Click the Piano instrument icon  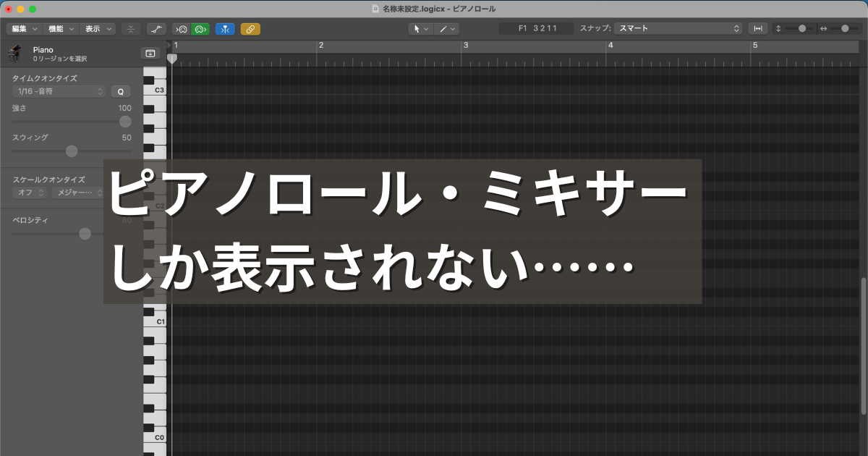(14, 54)
